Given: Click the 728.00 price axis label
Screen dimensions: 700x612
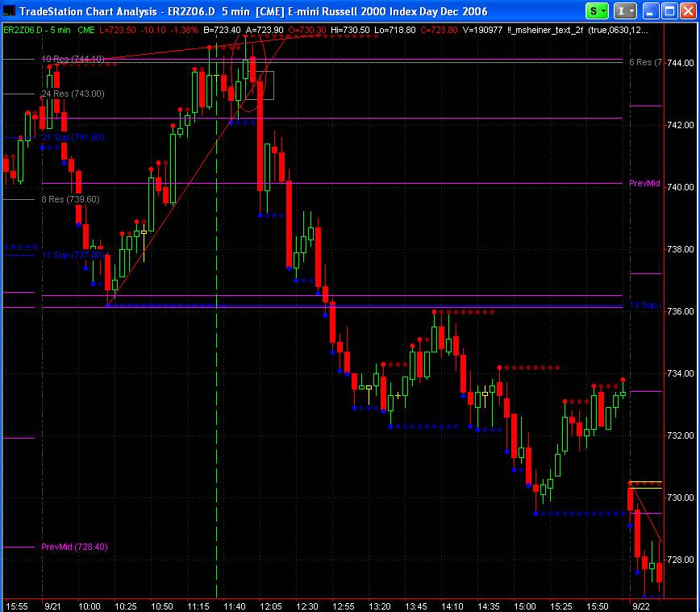Looking at the screenshot, I should click(681, 560).
